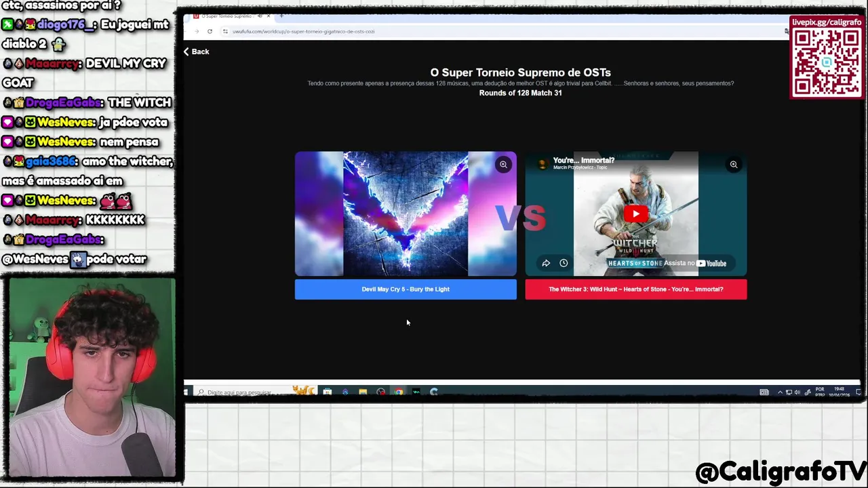This screenshot has height=488, width=868.
Task: Open the Windows Start menu
Action: point(186,392)
